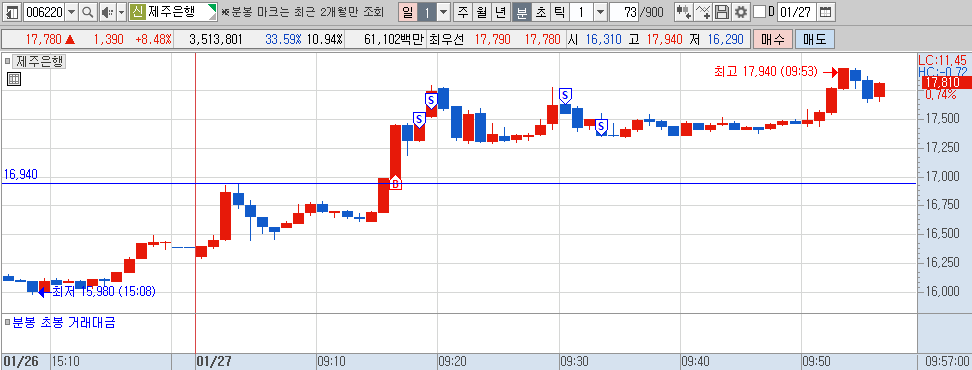Select the daily 일 chart period
The width and height of the screenshot is (972, 370).
pyautogui.click(x=407, y=11)
